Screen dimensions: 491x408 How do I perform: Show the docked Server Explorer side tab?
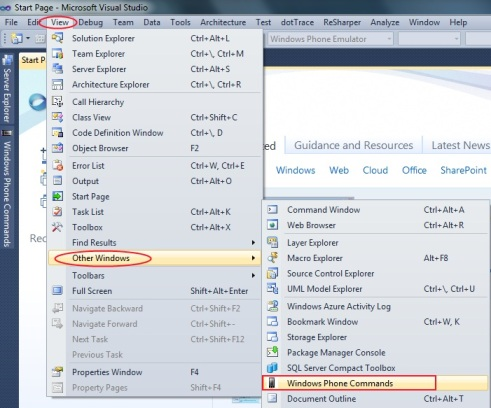(7, 89)
